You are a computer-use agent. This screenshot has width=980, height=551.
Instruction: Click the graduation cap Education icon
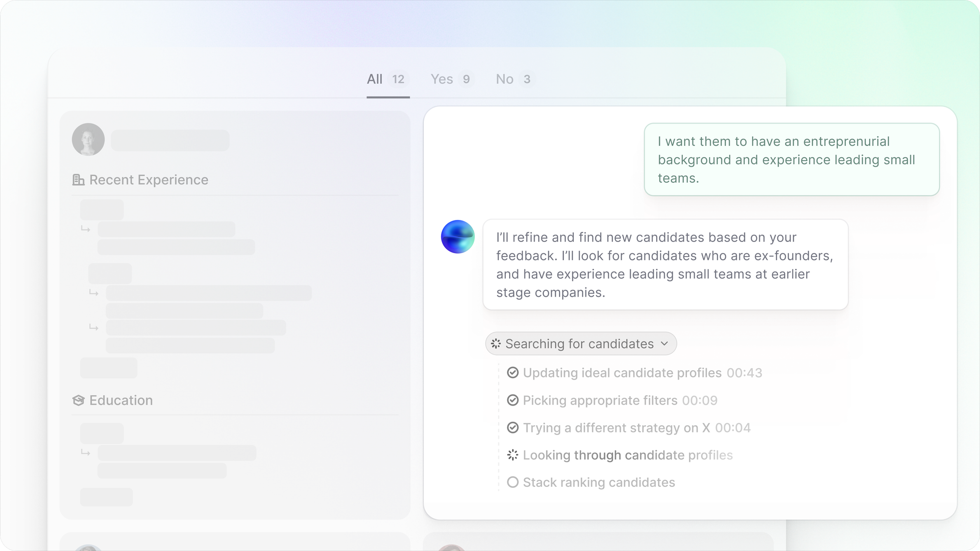(78, 401)
